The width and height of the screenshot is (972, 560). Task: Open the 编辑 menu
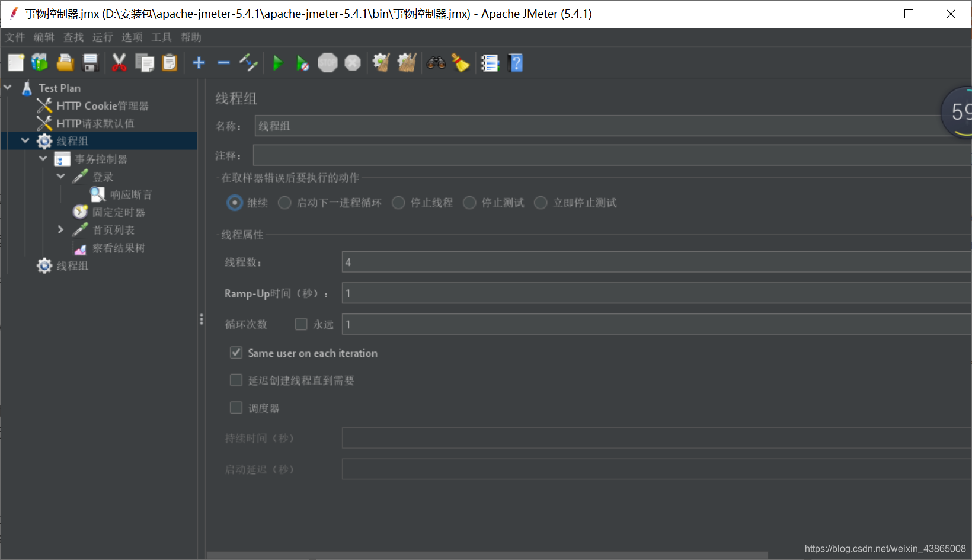(44, 37)
